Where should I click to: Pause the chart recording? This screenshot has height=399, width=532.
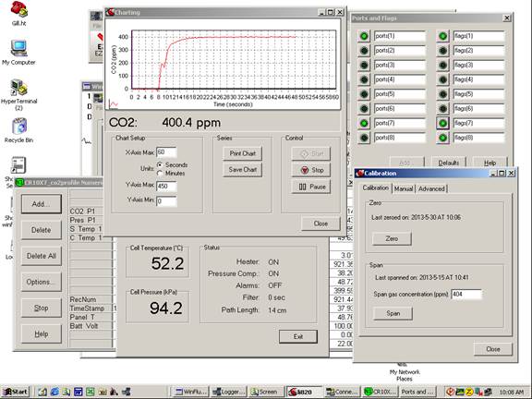pos(311,187)
